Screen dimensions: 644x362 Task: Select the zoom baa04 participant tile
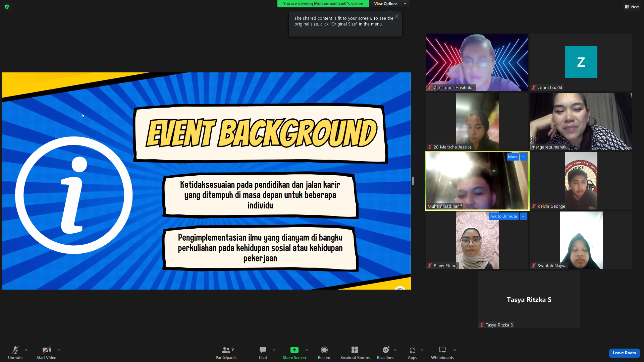point(581,62)
